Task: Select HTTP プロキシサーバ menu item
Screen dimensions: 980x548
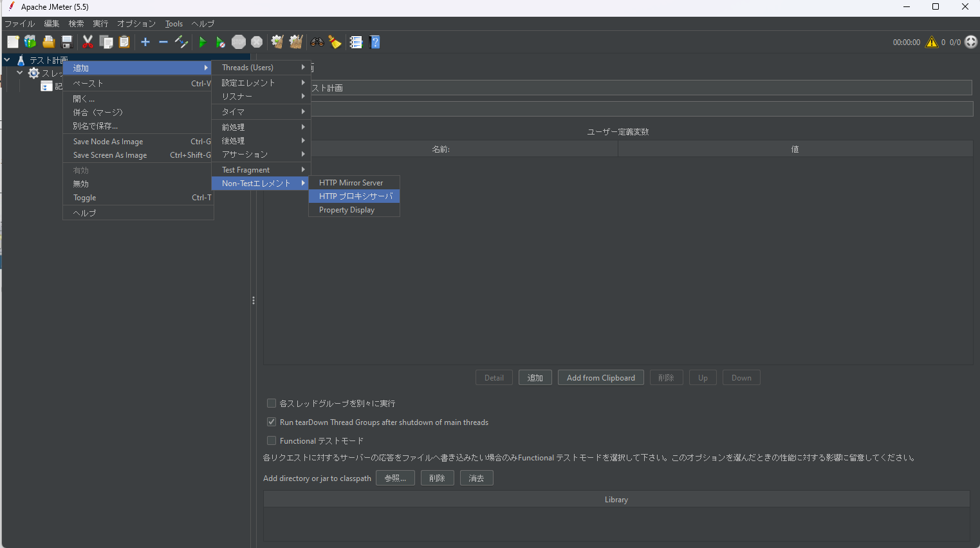Action: click(354, 196)
